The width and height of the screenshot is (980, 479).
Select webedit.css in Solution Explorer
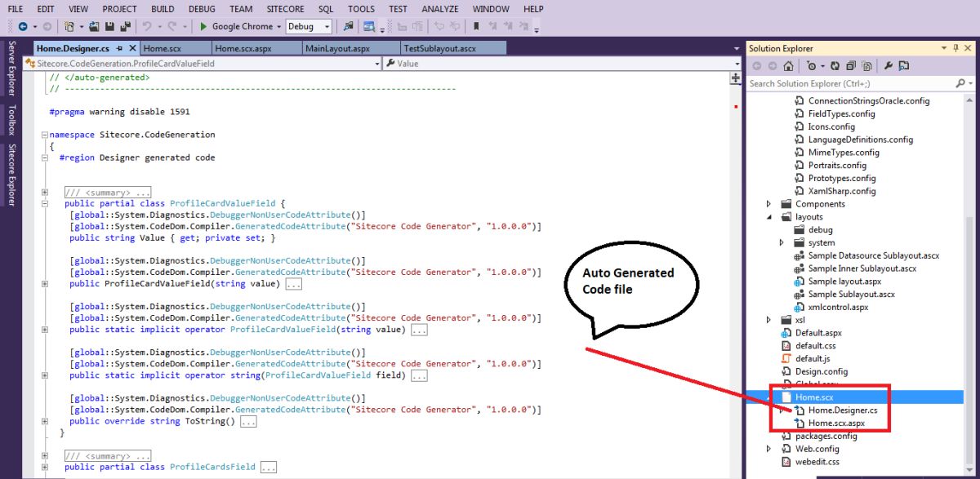pyautogui.click(x=817, y=462)
